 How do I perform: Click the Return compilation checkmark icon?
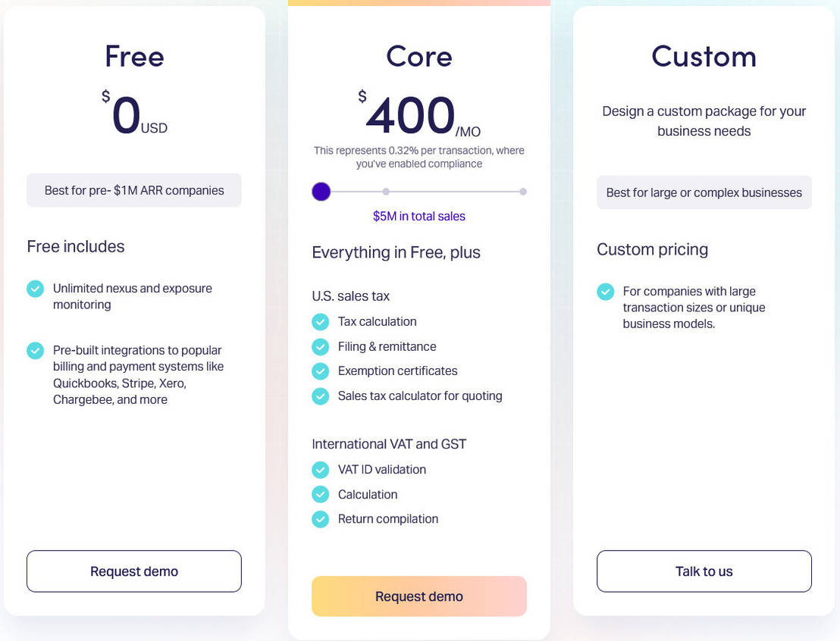click(x=320, y=519)
